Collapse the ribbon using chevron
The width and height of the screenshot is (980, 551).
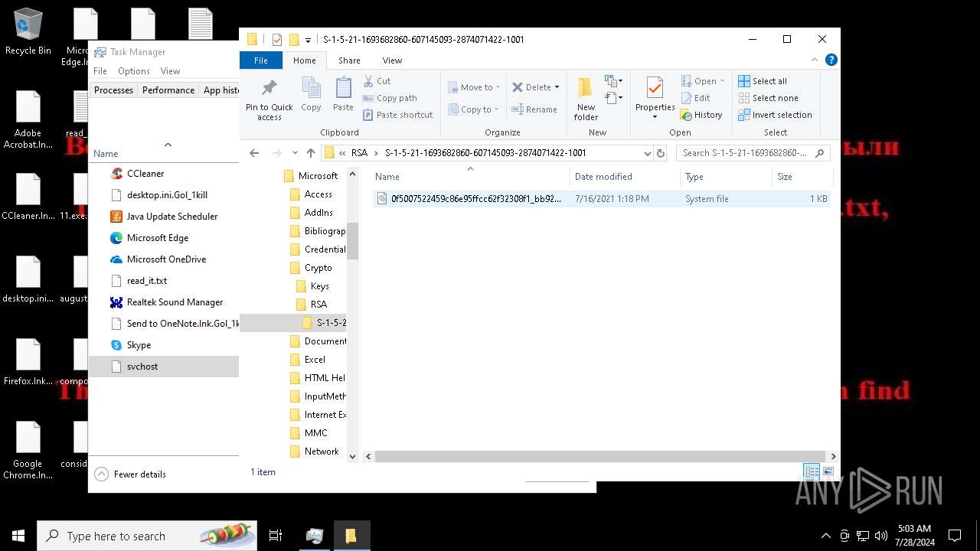816,60
